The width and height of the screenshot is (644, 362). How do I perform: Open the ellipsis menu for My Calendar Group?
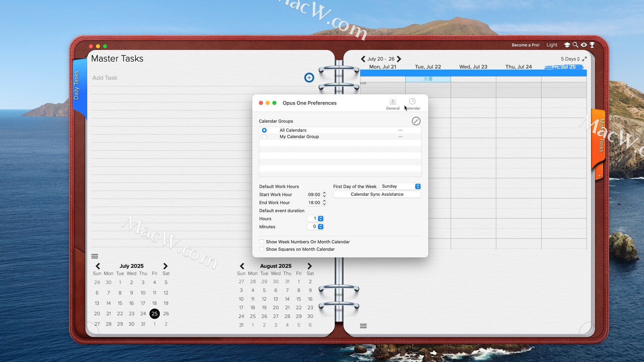(x=400, y=137)
